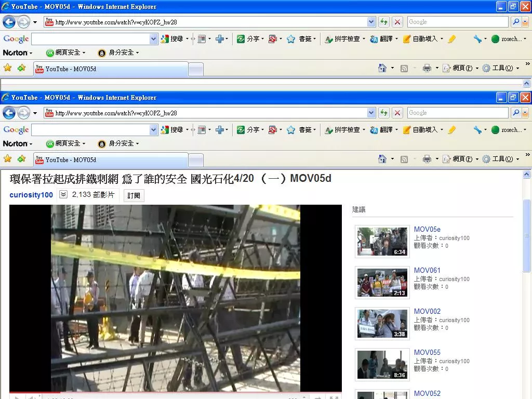This screenshot has width=532, height=399.
Task: Click Print icon in front window command bar
Action: tap(427, 159)
